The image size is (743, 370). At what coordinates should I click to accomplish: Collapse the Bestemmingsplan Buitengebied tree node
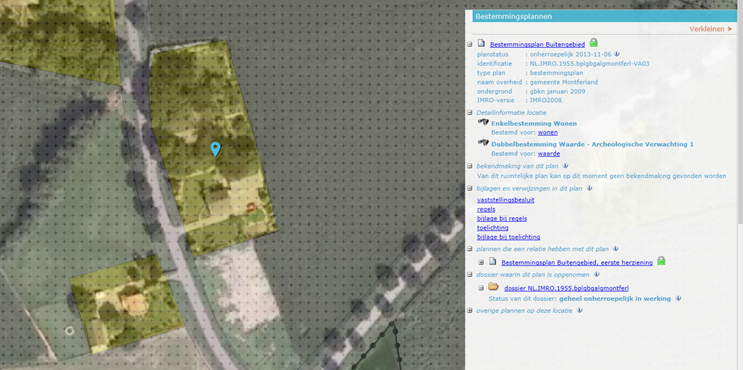click(x=470, y=44)
